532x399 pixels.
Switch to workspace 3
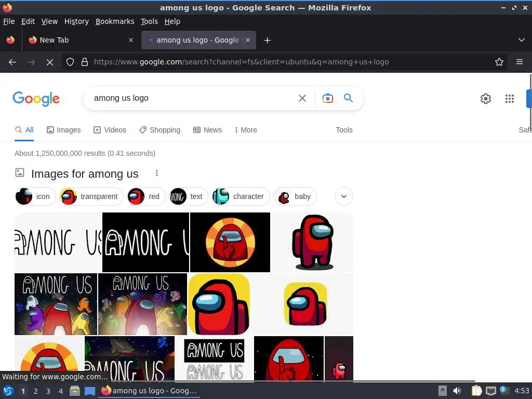tap(48, 391)
